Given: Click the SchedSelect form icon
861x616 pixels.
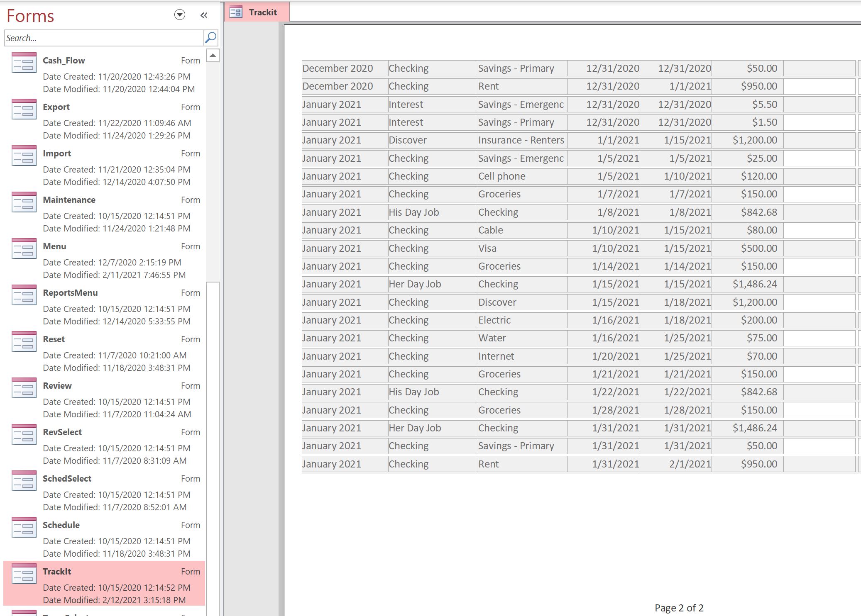Looking at the screenshot, I should 24,481.
